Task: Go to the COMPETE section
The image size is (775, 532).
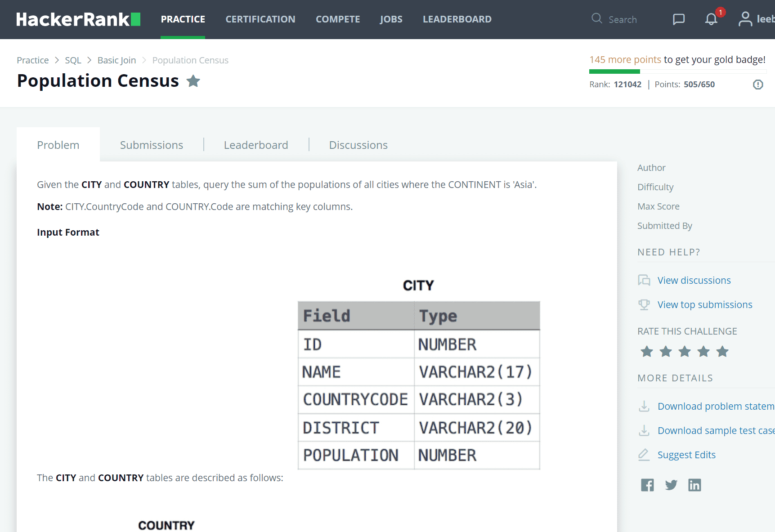Action: point(338,19)
